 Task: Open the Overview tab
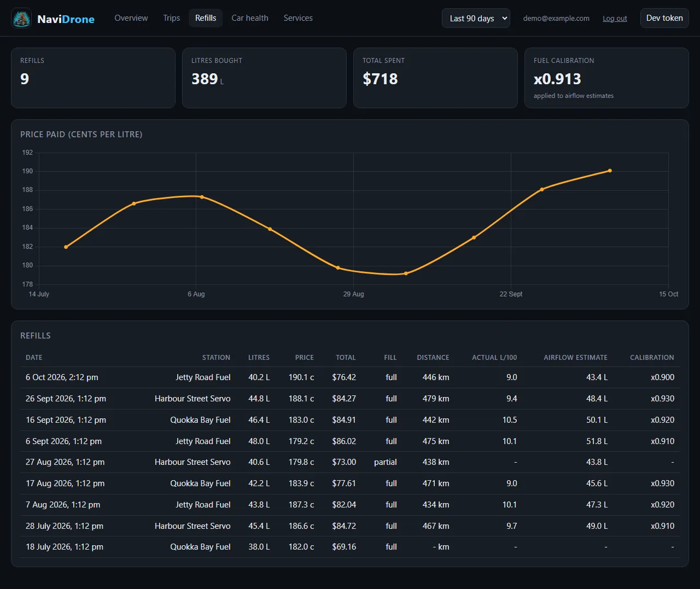coord(131,18)
